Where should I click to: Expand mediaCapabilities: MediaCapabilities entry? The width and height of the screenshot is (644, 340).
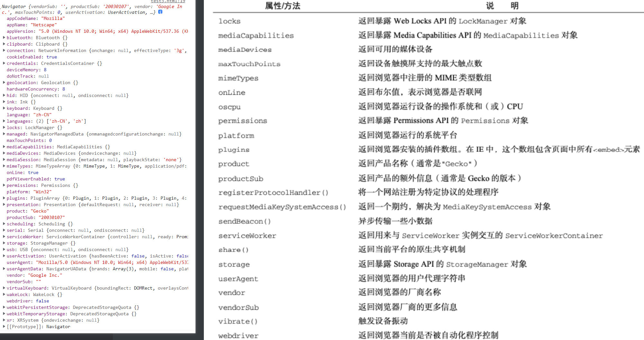[x=4, y=147]
